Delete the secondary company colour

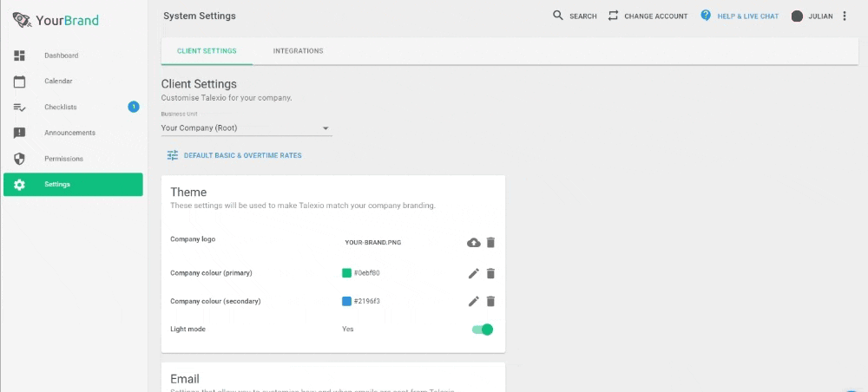point(490,301)
